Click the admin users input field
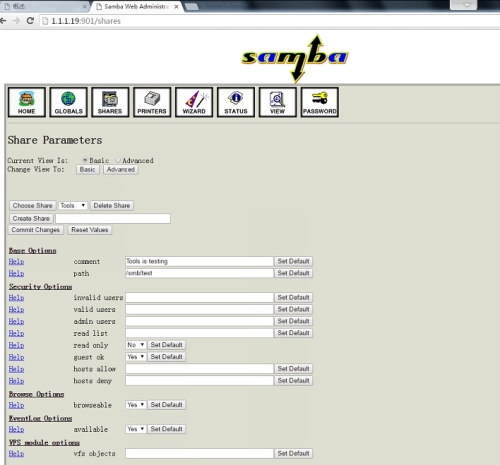This screenshot has width=500, height=465. pyautogui.click(x=199, y=321)
